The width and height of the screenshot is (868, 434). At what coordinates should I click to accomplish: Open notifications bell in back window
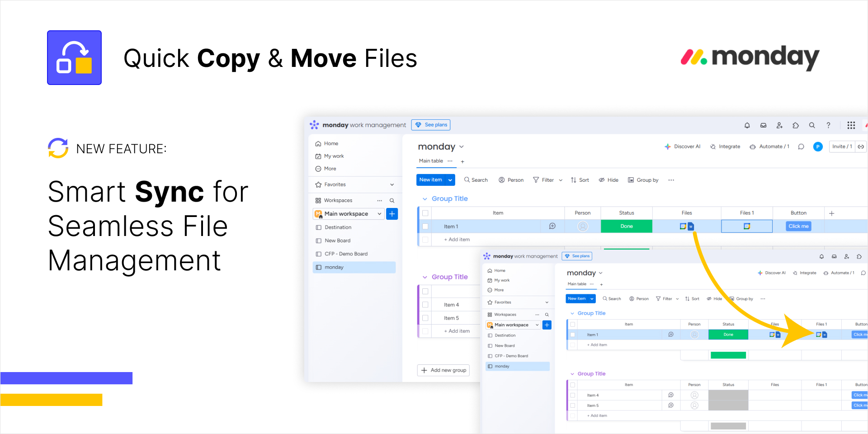747,125
